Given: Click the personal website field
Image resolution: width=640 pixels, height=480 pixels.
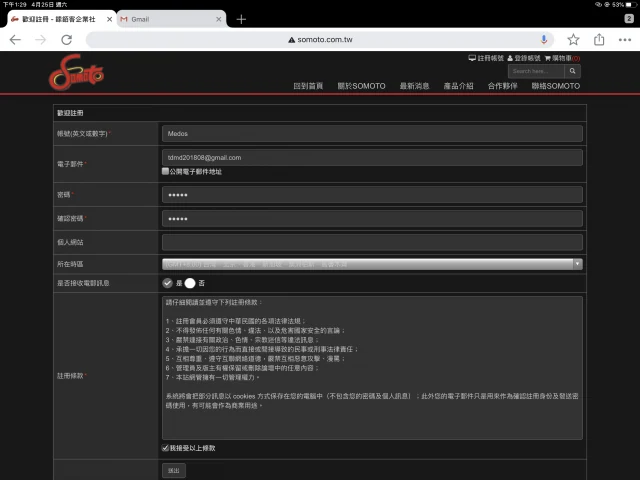Looking at the screenshot, I should coord(372,242).
